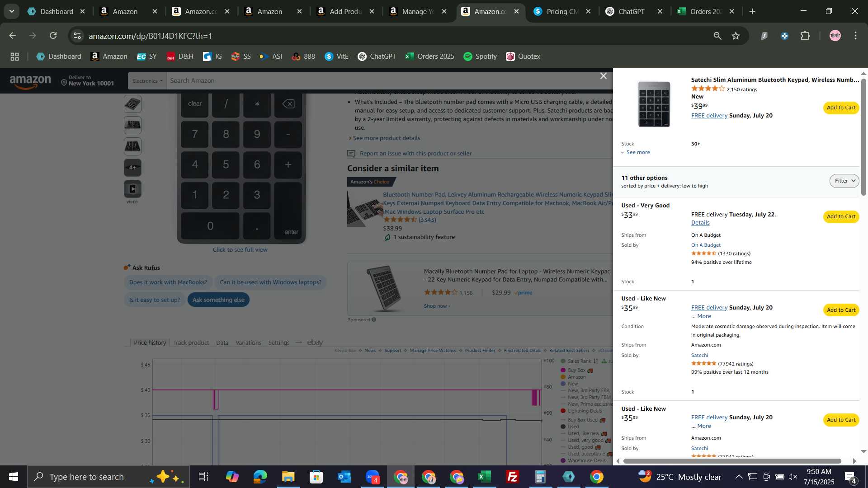Bookmark this page with the star icon
The height and width of the screenshot is (488, 868).
(x=736, y=36)
